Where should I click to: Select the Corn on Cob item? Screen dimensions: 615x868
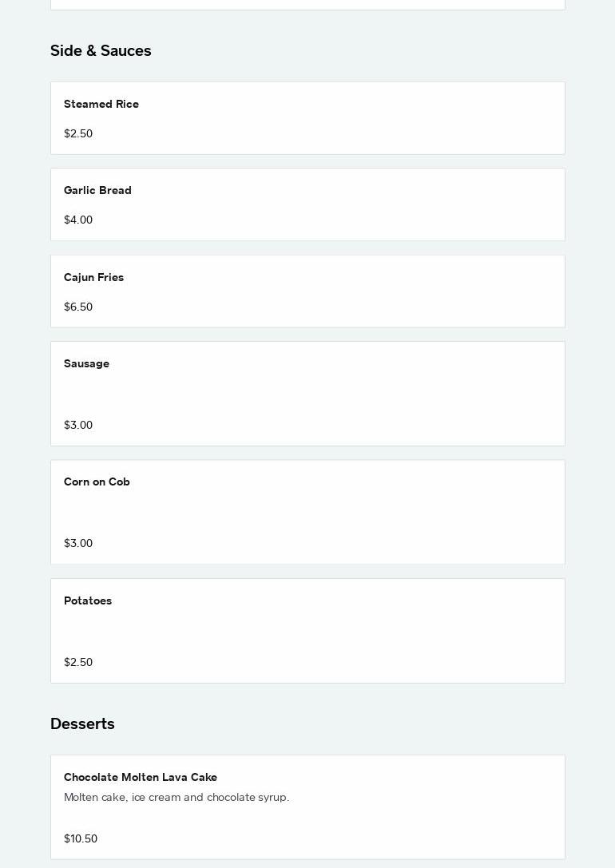pyautogui.click(x=97, y=482)
